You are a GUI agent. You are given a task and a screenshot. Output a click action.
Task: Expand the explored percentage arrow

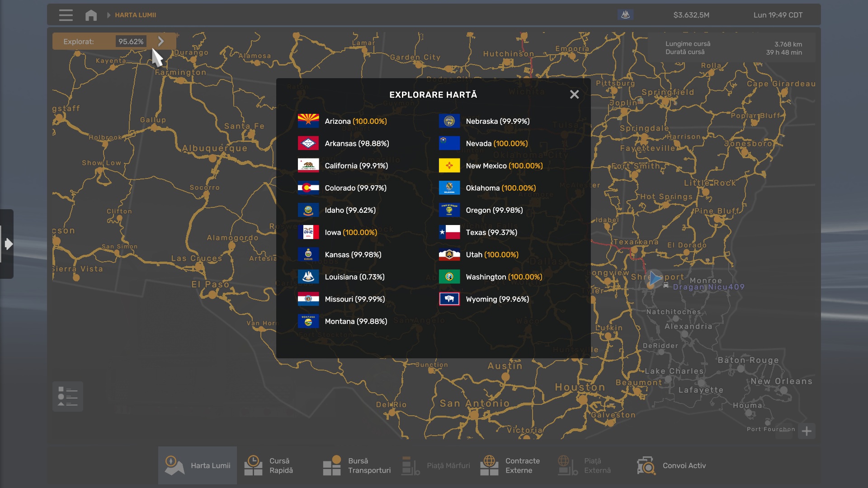(x=161, y=41)
